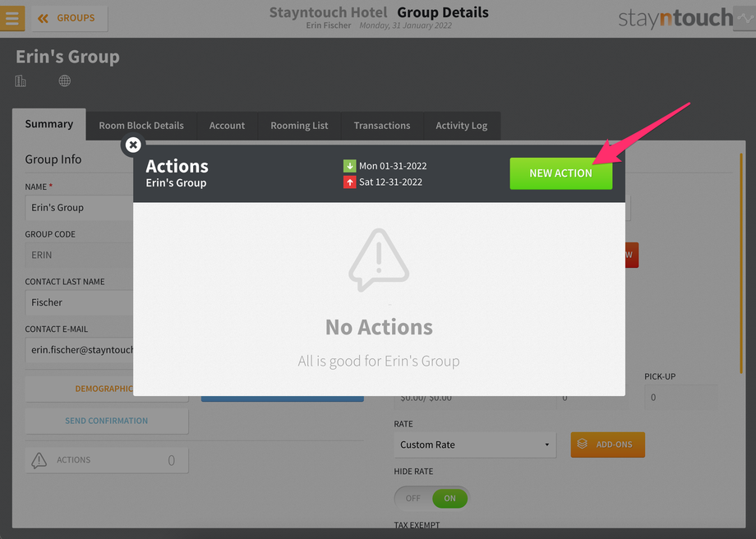The width and height of the screenshot is (756, 539).
Task: Toggle the Hide Rate switch
Action: (431, 499)
